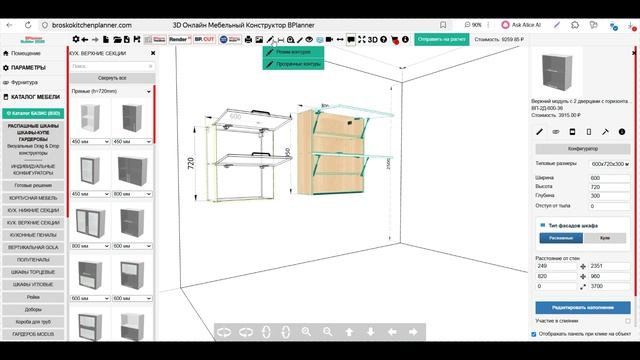The image size is (640, 360).
Task: Click the dimension ruler icon in toolbar
Action: [x=280, y=40]
